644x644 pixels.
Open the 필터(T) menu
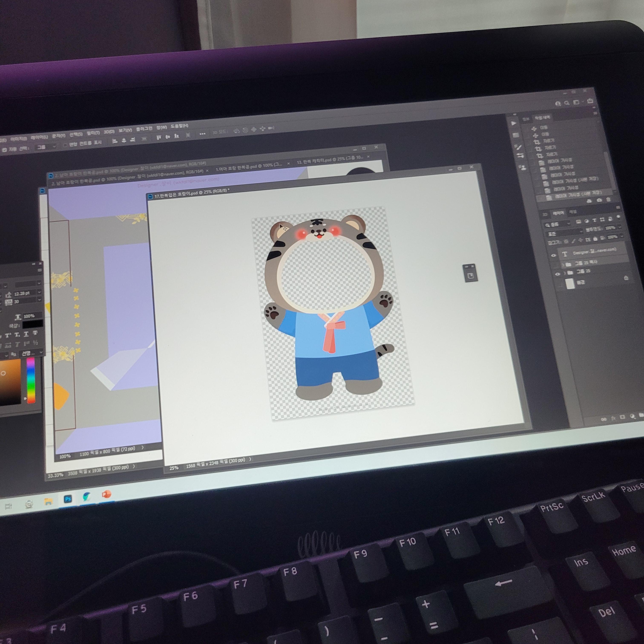point(93,133)
